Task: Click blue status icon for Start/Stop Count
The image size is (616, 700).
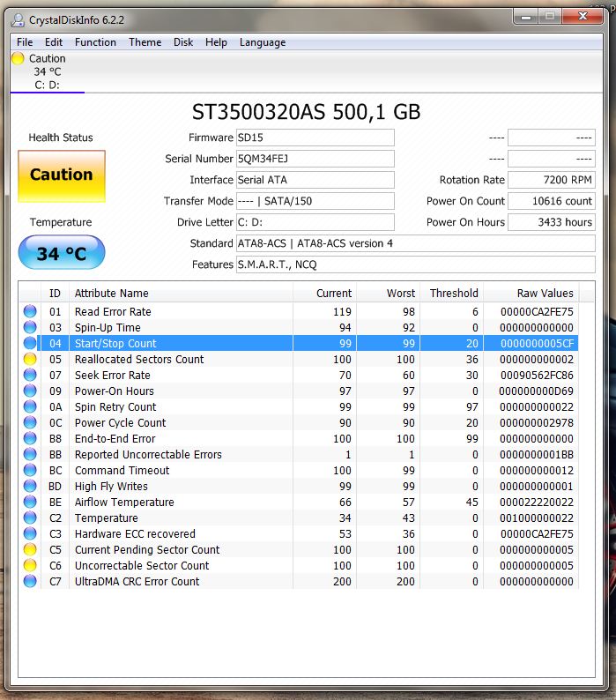Action: (30, 343)
